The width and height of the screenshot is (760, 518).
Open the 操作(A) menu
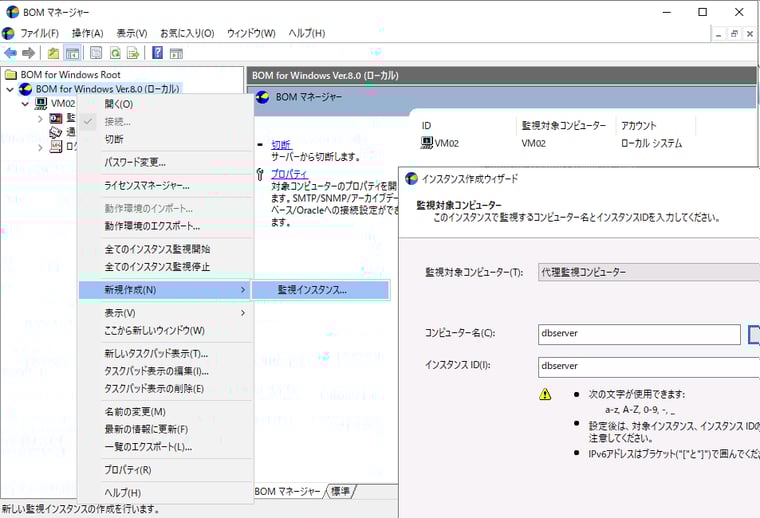[88, 33]
